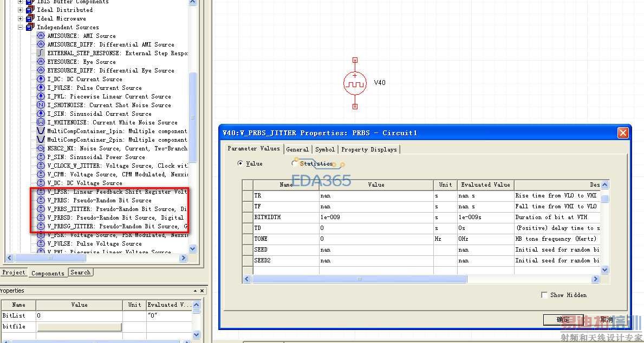Click the component tree vertical scrollbar thumb

click(x=193, y=118)
